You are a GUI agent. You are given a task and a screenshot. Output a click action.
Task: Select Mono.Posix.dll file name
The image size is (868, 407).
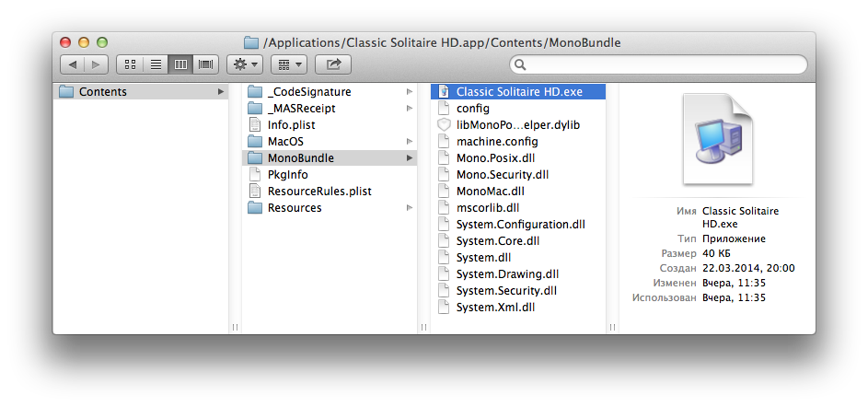(x=495, y=158)
